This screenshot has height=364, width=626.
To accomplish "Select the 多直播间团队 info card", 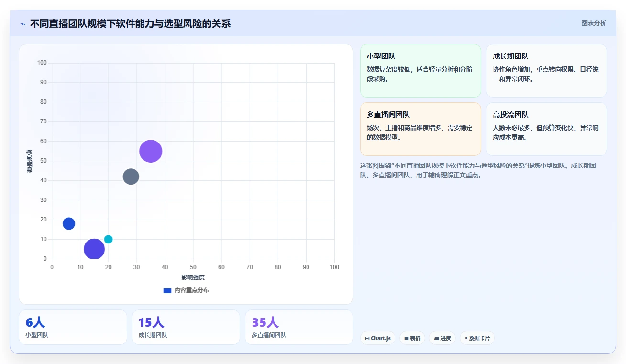I will (420, 129).
